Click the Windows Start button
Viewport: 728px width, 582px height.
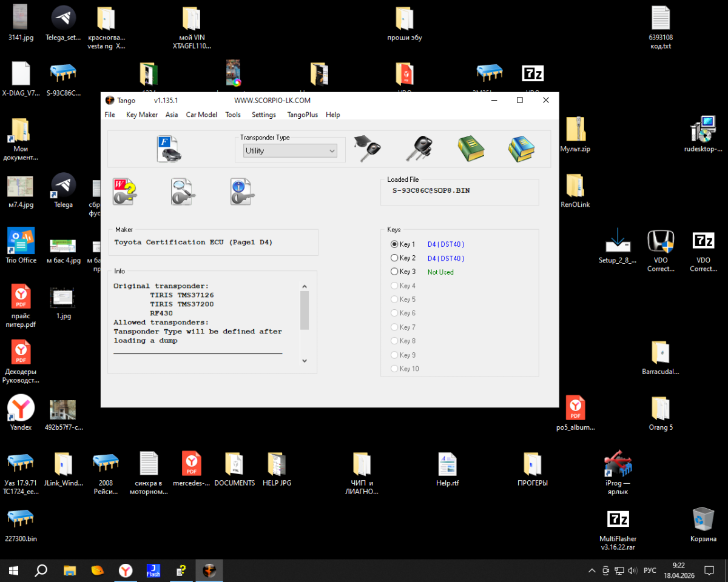click(13, 570)
